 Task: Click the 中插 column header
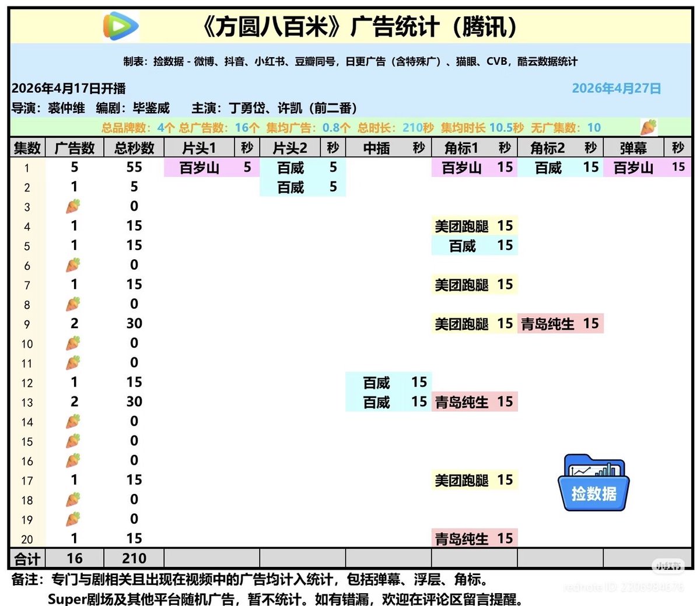pyautogui.click(x=376, y=148)
